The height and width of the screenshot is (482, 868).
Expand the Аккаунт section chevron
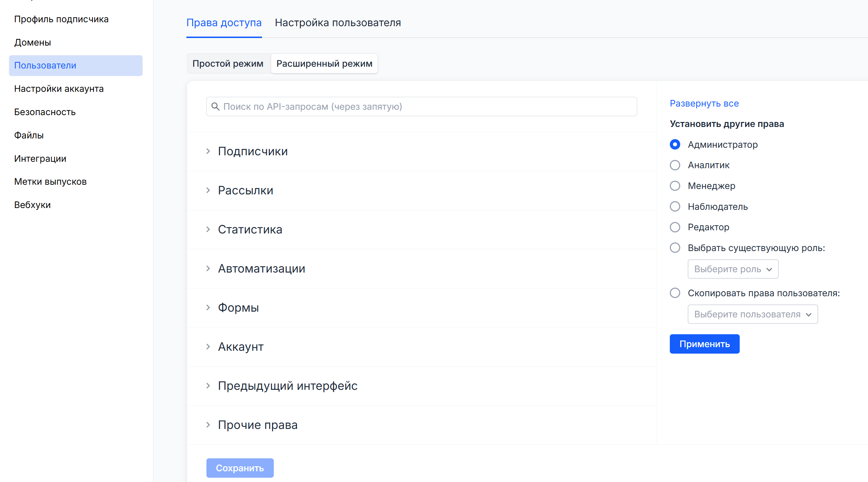tap(208, 347)
